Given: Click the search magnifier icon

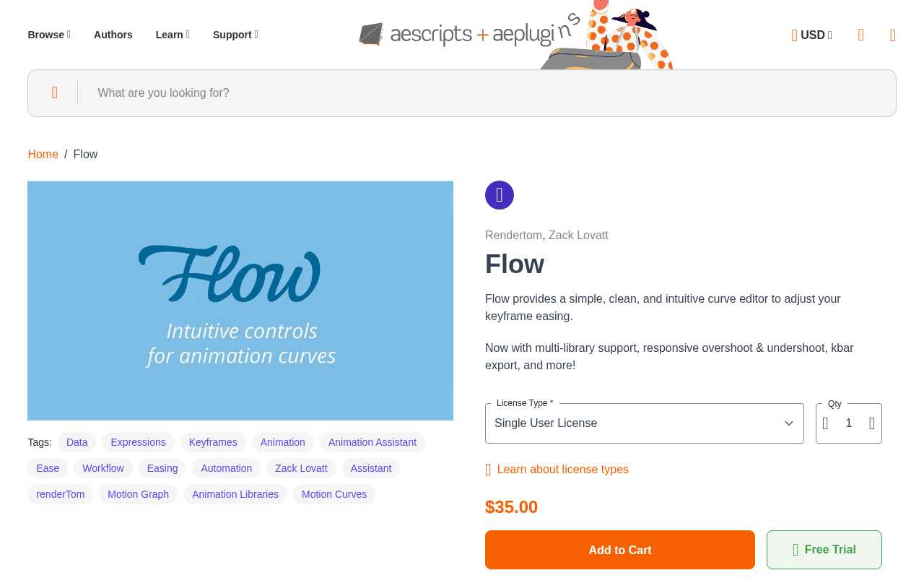Looking at the screenshot, I should 54,92.
